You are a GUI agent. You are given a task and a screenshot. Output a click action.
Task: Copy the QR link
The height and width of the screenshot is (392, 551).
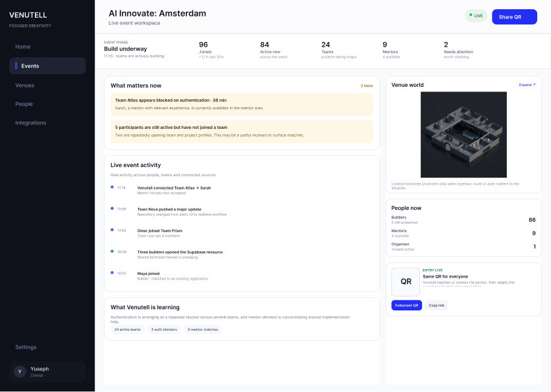coord(436,305)
